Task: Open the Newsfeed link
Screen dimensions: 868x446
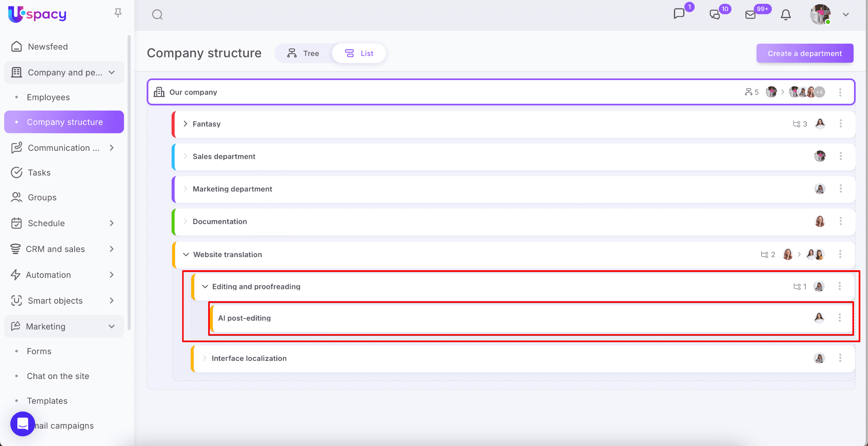Action: [47, 47]
